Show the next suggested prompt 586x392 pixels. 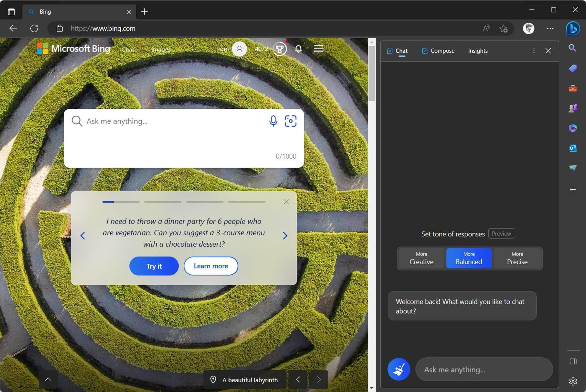tap(285, 236)
